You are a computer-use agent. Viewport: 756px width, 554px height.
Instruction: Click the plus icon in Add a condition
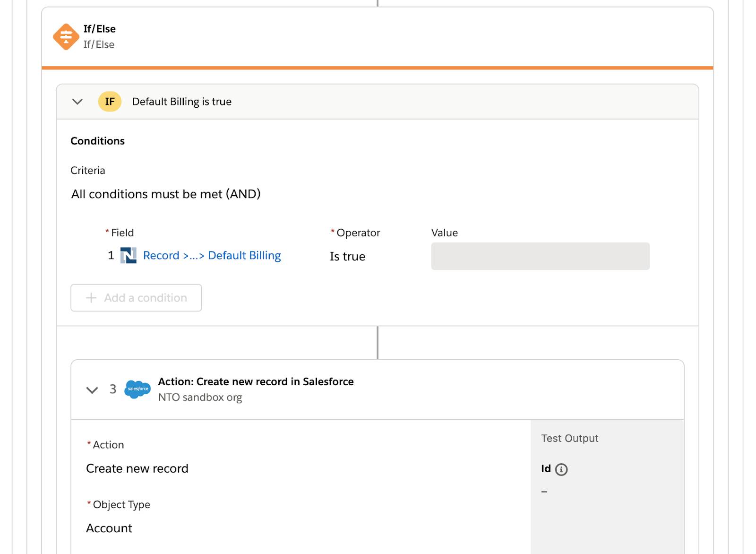pyautogui.click(x=91, y=298)
